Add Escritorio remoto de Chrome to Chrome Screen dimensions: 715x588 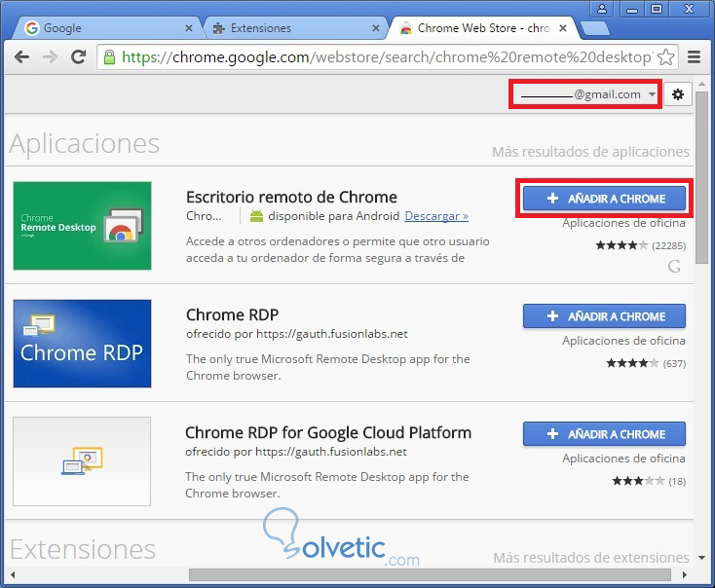[604, 199]
